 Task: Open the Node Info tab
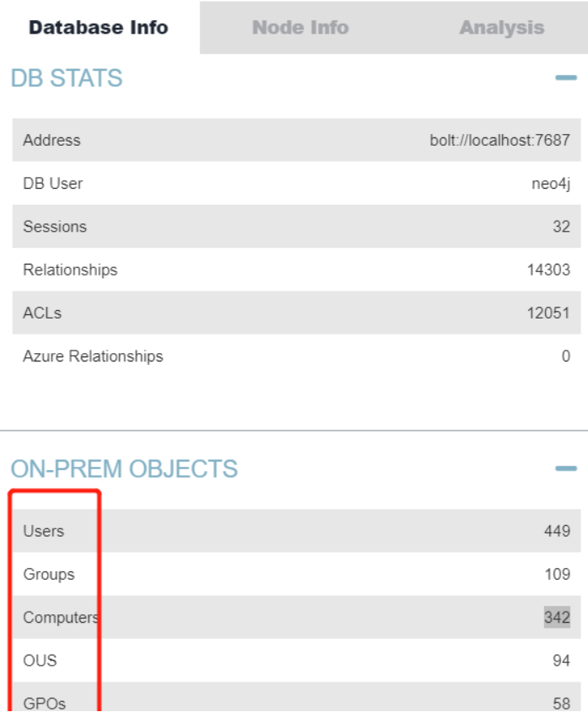[x=300, y=27]
